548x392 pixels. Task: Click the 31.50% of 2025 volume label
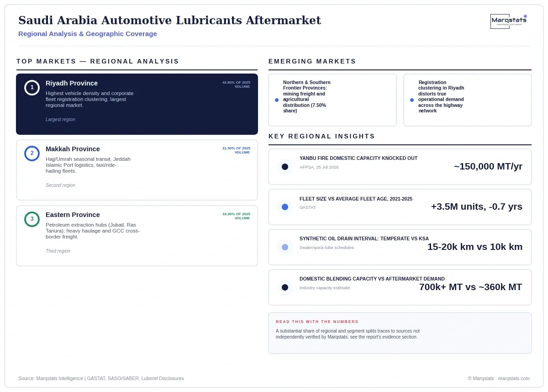tap(236, 150)
